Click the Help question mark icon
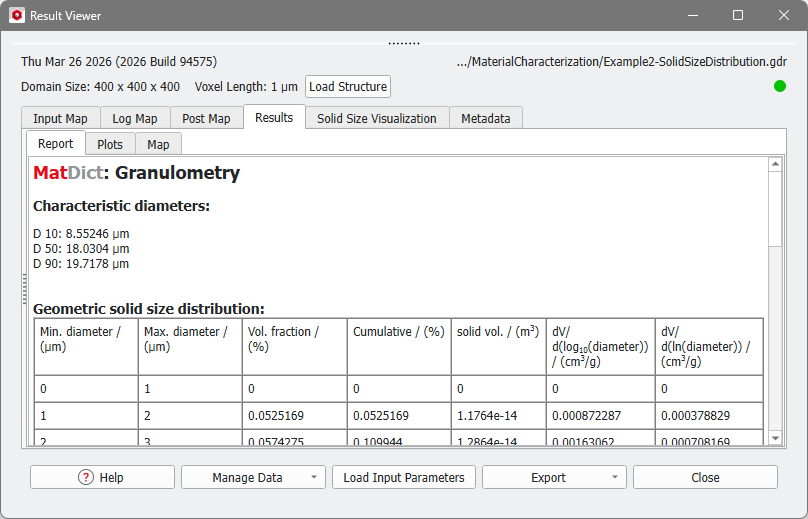Viewport: 808px width, 519px height. coord(86,477)
